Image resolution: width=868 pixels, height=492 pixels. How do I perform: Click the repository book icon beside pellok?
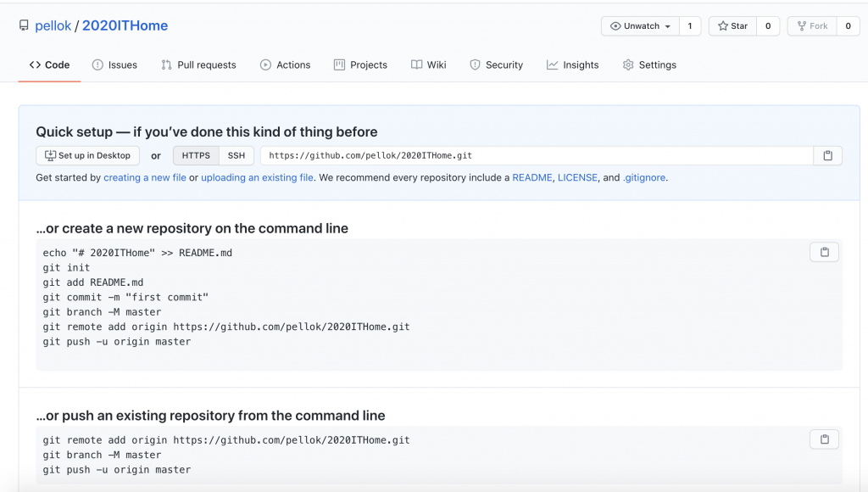point(24,25)
